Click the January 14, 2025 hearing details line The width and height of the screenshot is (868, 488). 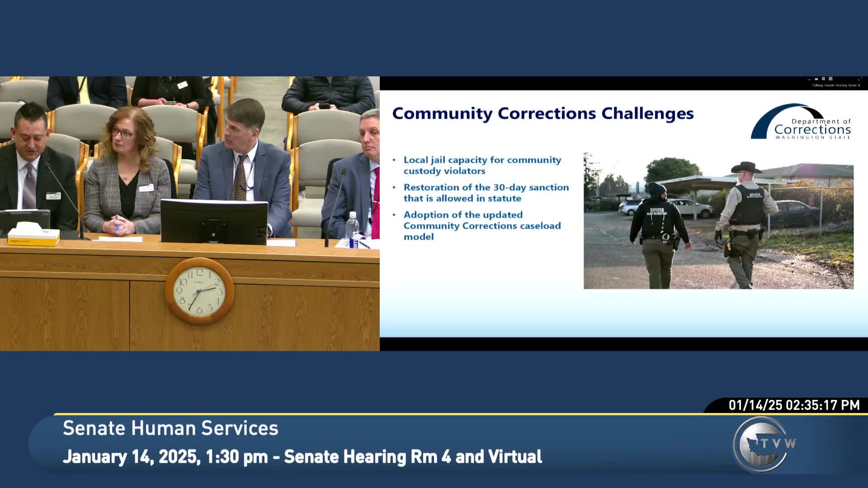(302, 457)
